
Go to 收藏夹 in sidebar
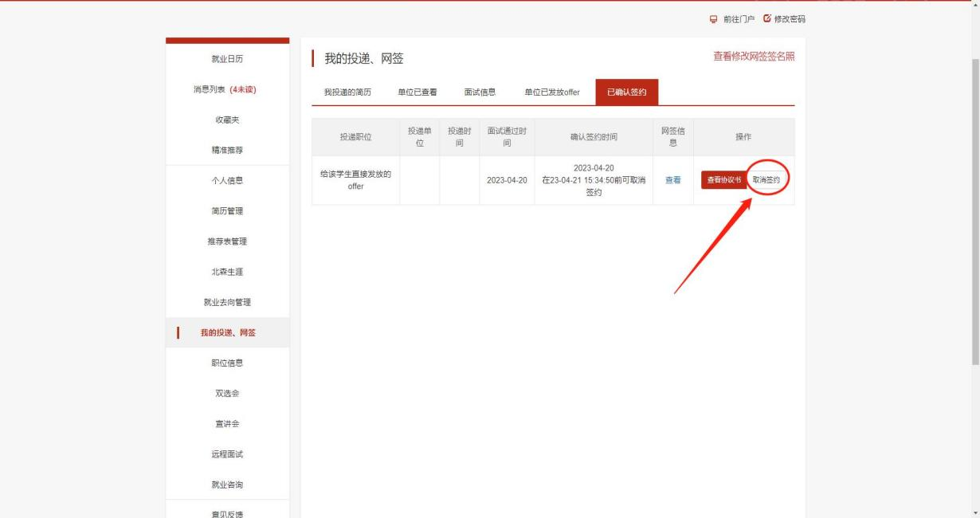(227, 120)
